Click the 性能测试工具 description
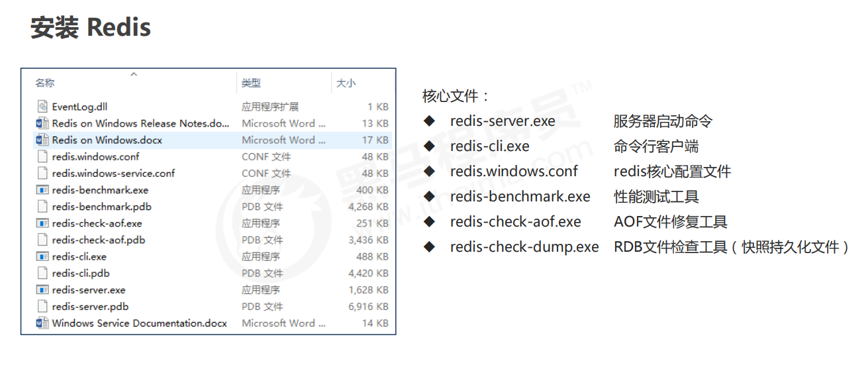868x373 pixels. 656,197
